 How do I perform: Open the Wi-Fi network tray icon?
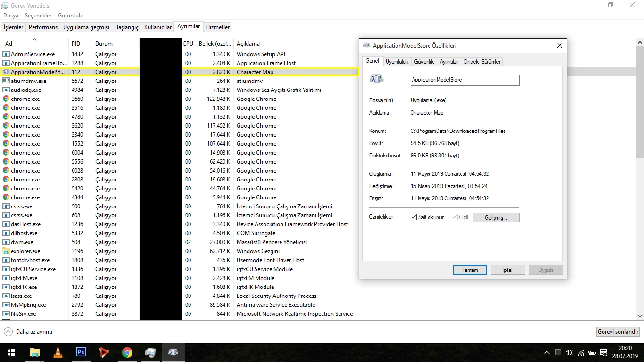coord(581,353)
